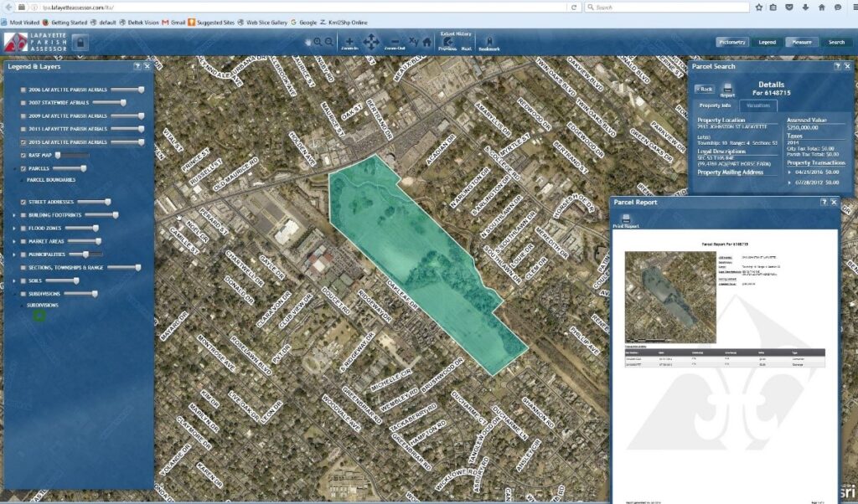858x504 pixels.
Task: Click Print Report icon in Parcel Report
Action: pos(625,221)
